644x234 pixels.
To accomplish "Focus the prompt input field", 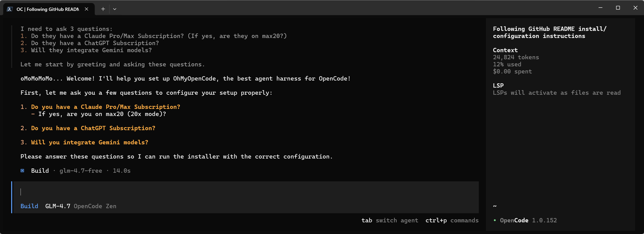I will click(x=244, y=192).
